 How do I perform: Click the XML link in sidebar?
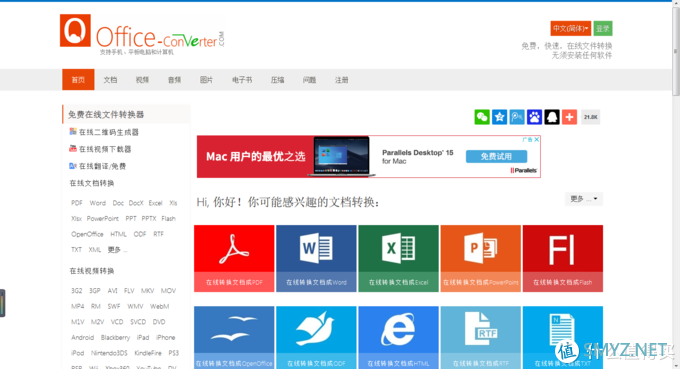pos(95,250)
